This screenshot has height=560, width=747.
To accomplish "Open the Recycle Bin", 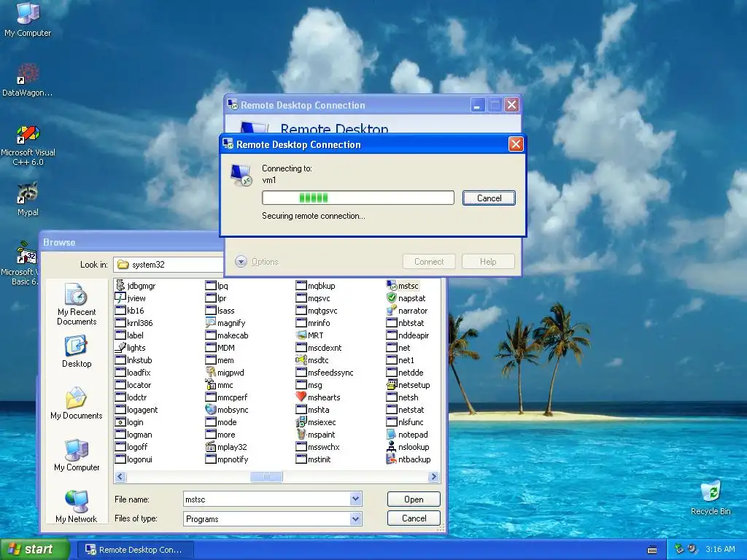I will (711, 498).
